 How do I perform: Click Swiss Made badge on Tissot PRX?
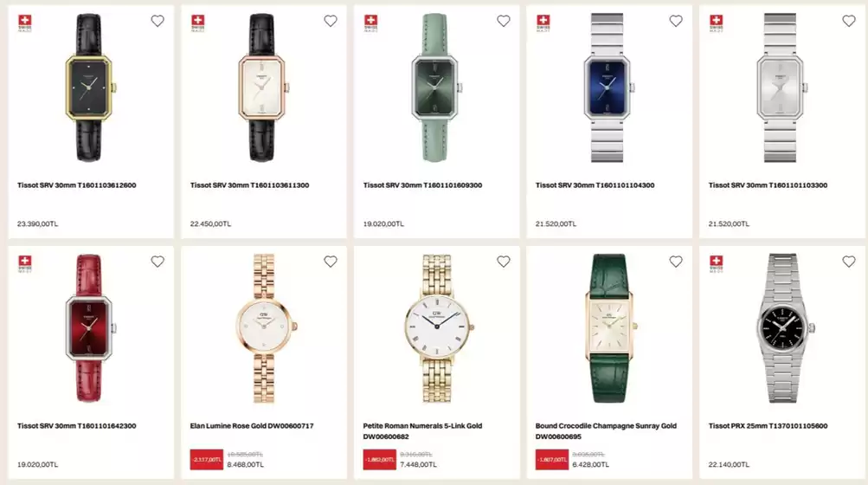click(x=716, y=264)
